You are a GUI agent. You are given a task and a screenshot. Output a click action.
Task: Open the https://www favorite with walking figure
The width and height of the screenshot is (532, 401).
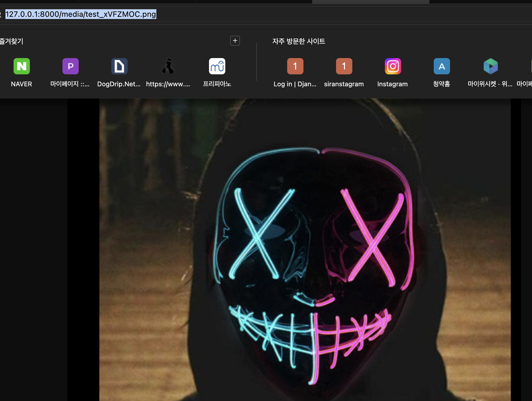(x=168, y=66)
